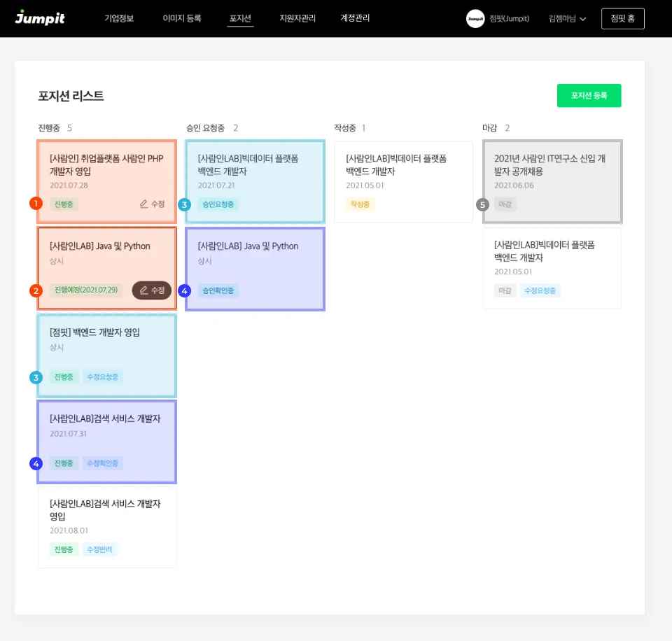The image size is (672, 641).
Task: Open the 취업플랫폼 사람인 PHP 개발자 영입 card
Action: click(106, 182)
